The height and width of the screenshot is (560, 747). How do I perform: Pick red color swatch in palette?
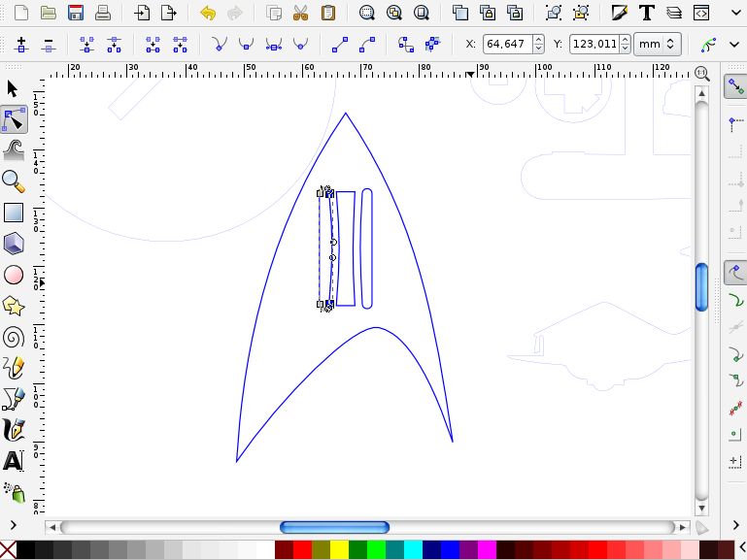302,549
